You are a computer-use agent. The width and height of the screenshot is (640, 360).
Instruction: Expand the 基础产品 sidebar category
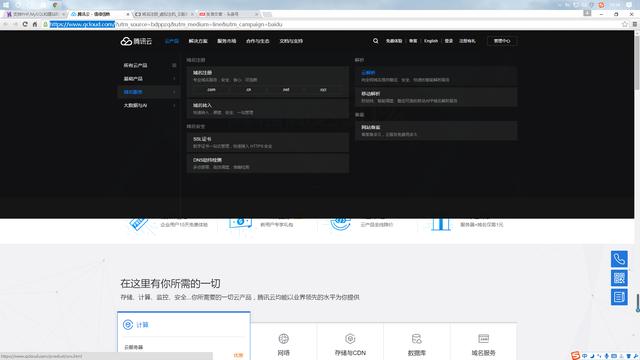point(149,79)
